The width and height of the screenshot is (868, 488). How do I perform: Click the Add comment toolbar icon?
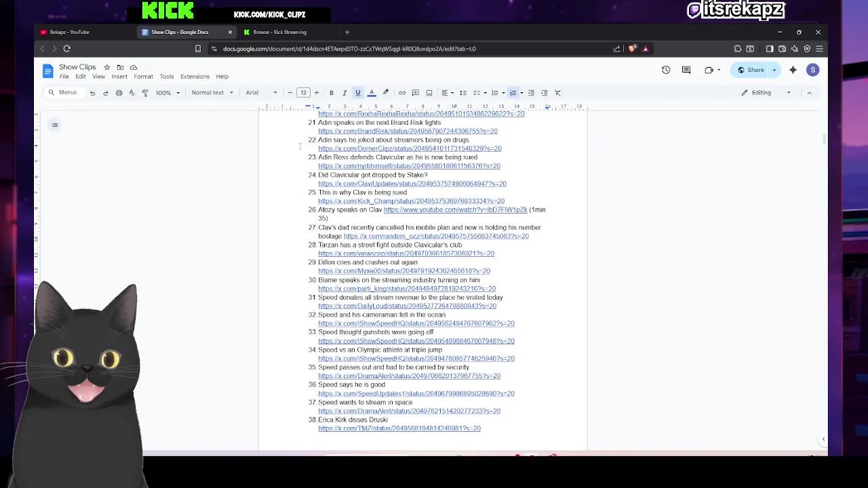coord(415,93)
